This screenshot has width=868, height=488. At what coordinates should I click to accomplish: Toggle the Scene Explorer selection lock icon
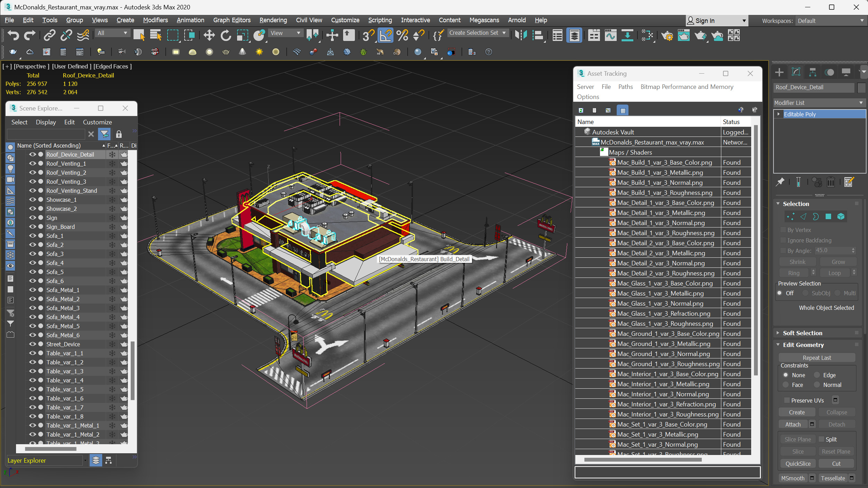pyautogui.click(x=119, y=134)
